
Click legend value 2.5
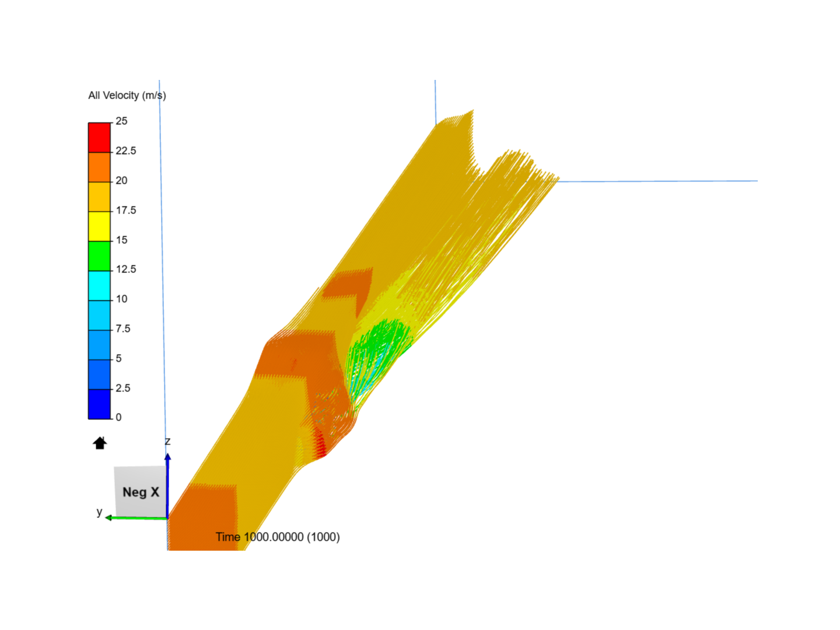point(123,388)
